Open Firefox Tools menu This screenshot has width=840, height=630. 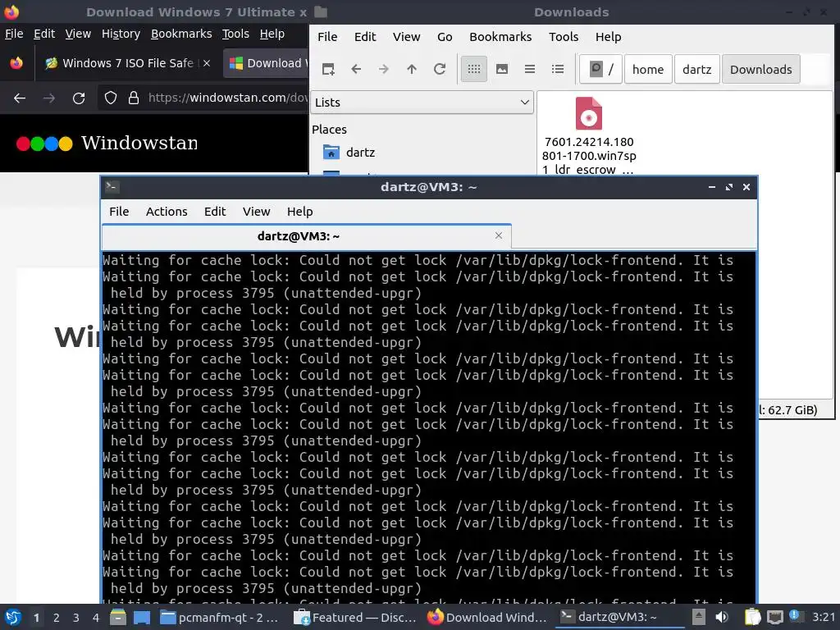point(235,34)
